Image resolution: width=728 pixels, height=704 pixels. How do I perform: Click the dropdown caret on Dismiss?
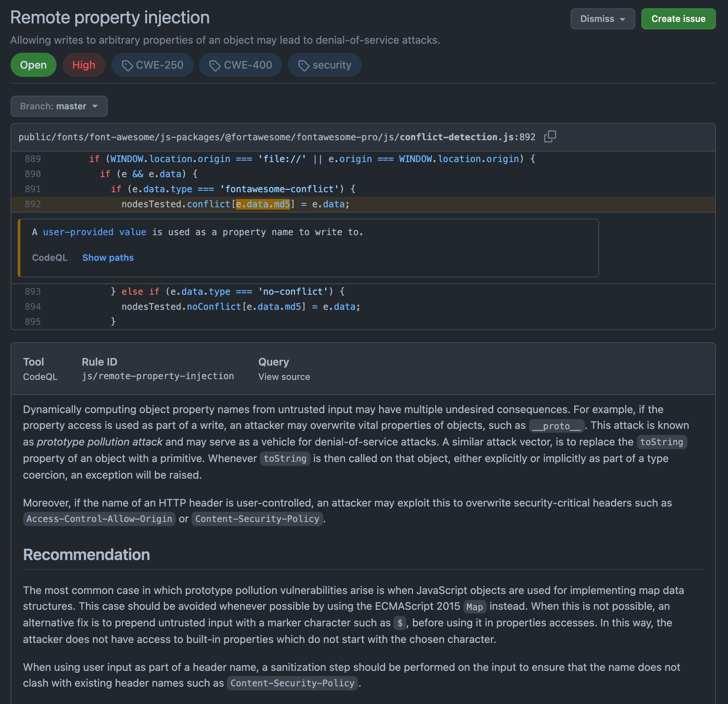click(x=623, y=19)
